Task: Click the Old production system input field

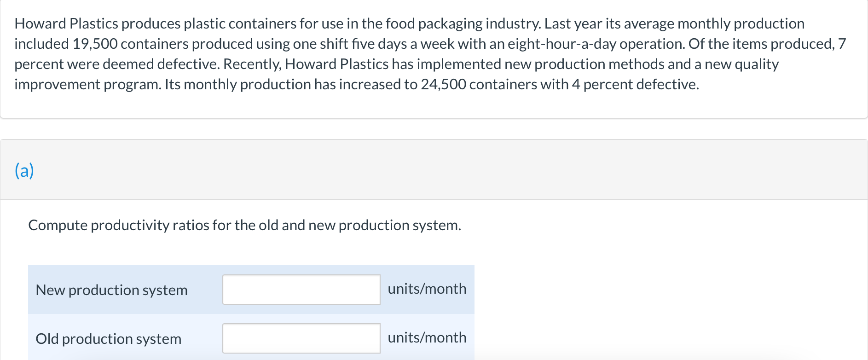Action: [x=301, y=338]
